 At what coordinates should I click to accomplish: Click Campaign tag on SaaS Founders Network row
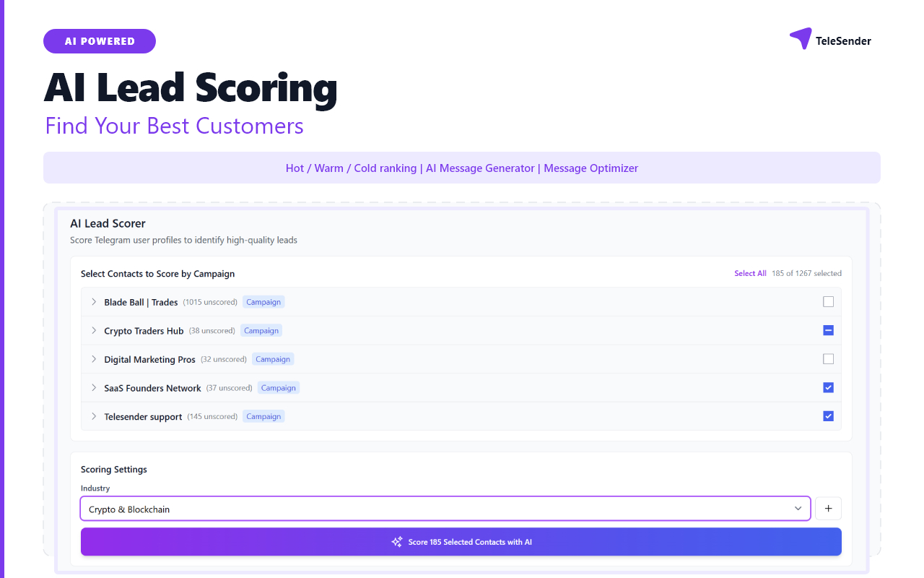click(x=279, y=388)
